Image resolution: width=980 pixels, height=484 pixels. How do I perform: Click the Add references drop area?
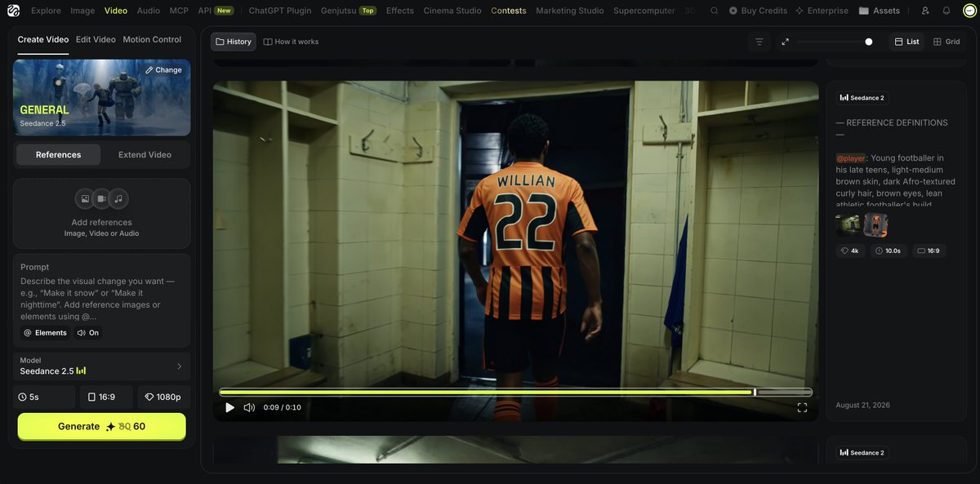click(x=102, y=214)
